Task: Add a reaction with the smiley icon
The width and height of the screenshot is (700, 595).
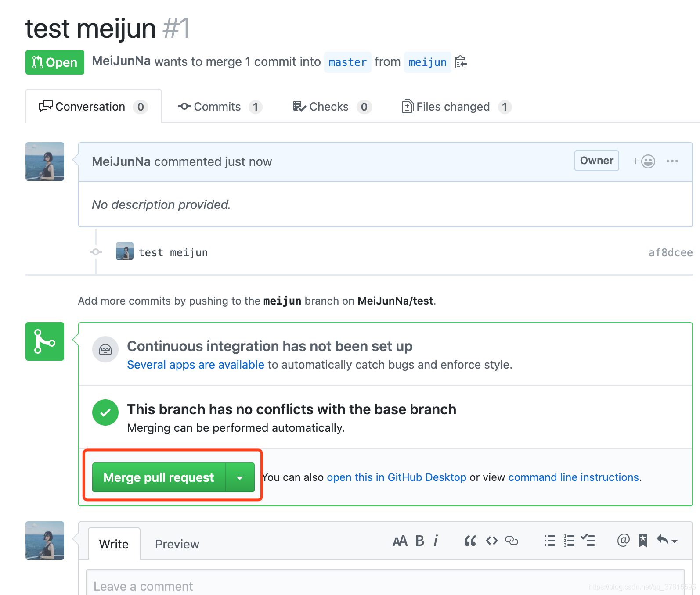Action: click(644, 161)
